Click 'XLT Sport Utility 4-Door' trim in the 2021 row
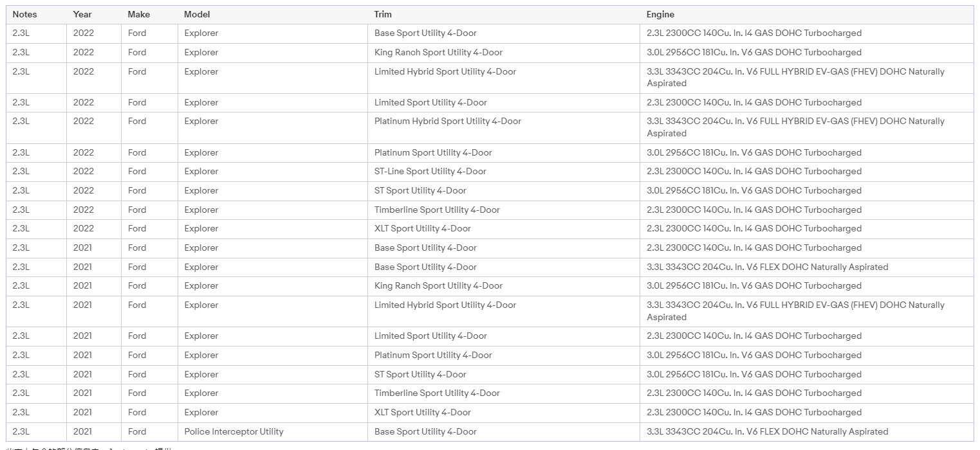980x450 pixels. pyautogui.click(x=423, y=412)
